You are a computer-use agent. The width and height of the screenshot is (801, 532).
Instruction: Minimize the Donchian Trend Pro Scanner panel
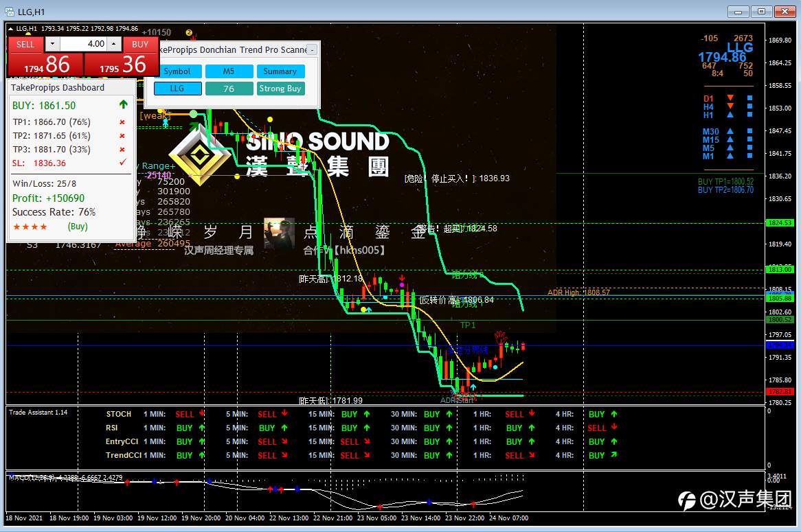point(312,49)
